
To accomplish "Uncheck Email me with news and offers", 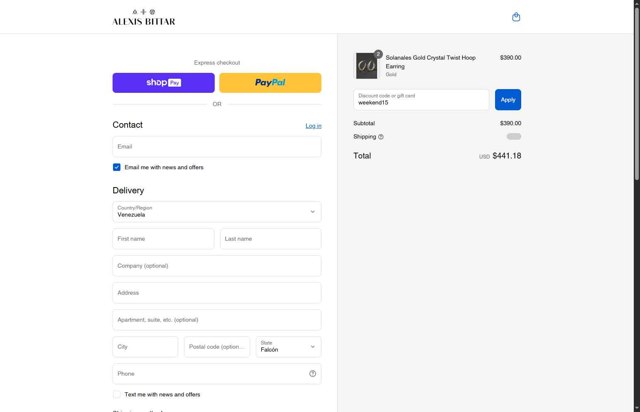I will [117, 167].
